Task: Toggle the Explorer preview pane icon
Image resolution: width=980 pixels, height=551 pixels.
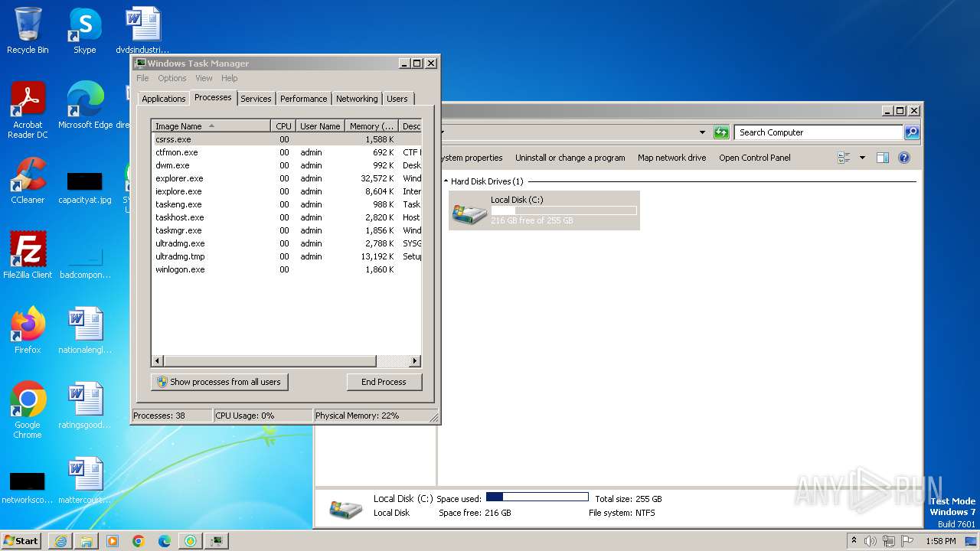Action: [x=883, y=158]
